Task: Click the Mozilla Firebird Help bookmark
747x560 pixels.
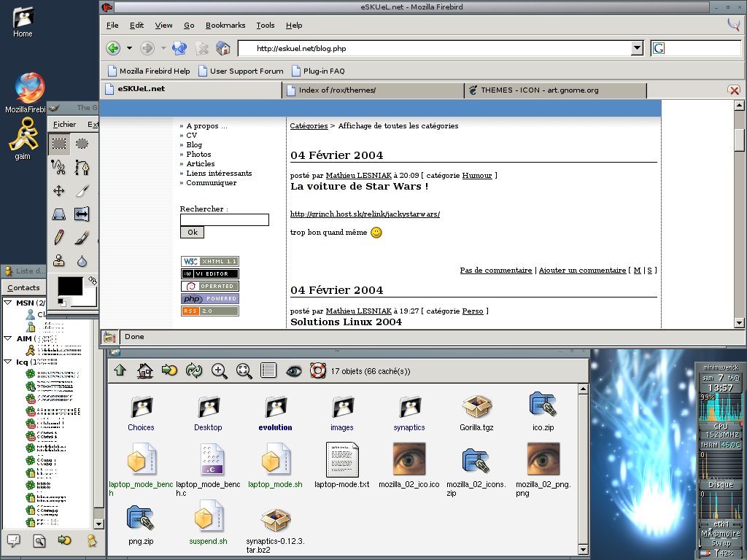Action: coord(149,71)
